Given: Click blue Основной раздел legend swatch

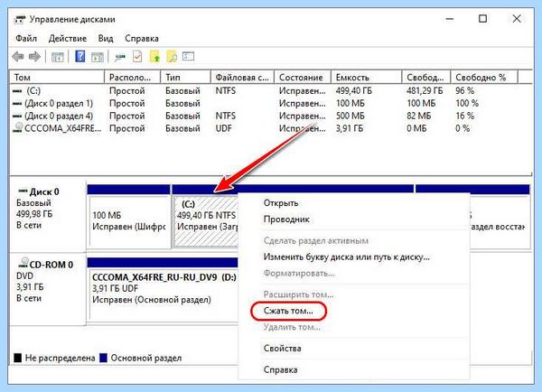Looking at the screenshot, I should click(x=103, y=358).
